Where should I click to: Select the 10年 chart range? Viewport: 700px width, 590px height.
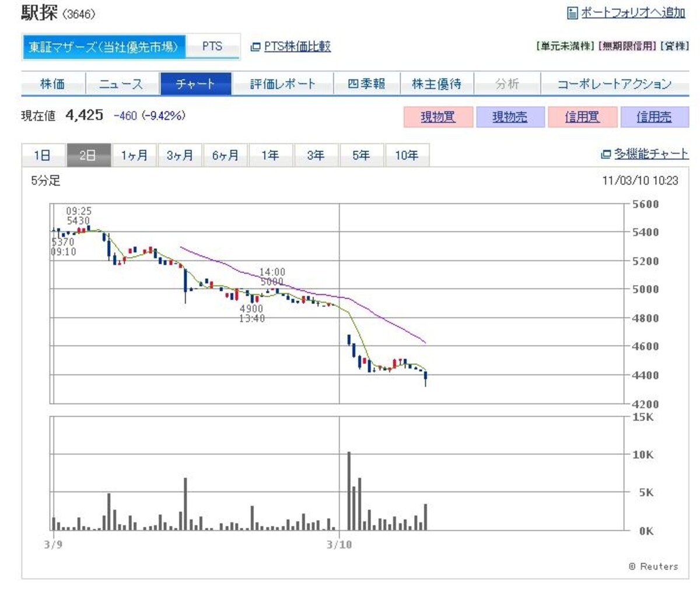[407, 156]
